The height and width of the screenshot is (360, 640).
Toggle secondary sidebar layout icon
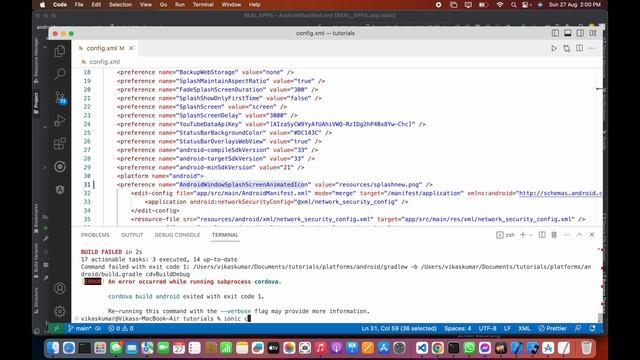[x=580, y=33]
